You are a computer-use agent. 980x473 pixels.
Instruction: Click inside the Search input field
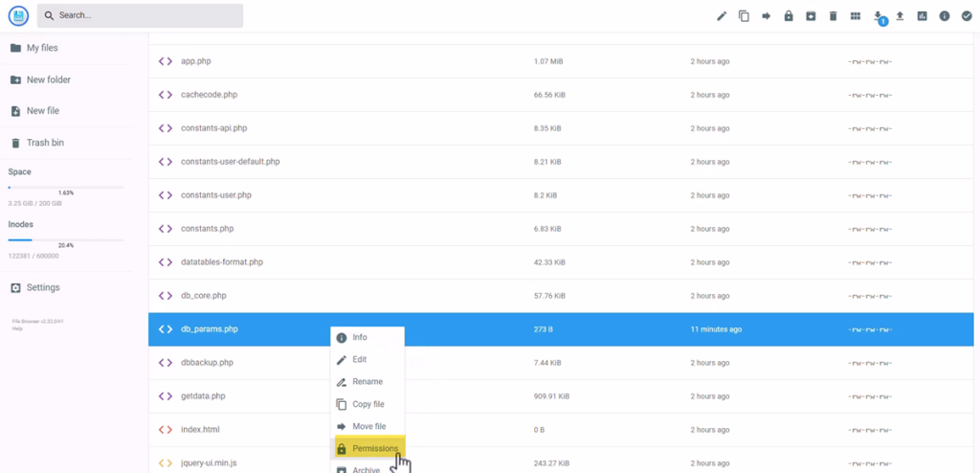coord(140,15)
